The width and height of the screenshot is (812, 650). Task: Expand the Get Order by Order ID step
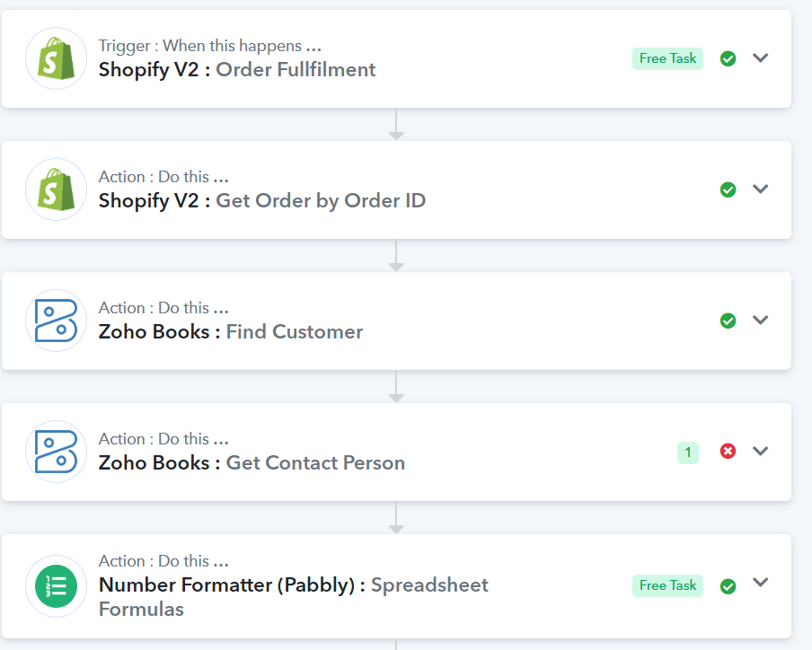click(760, 189)
